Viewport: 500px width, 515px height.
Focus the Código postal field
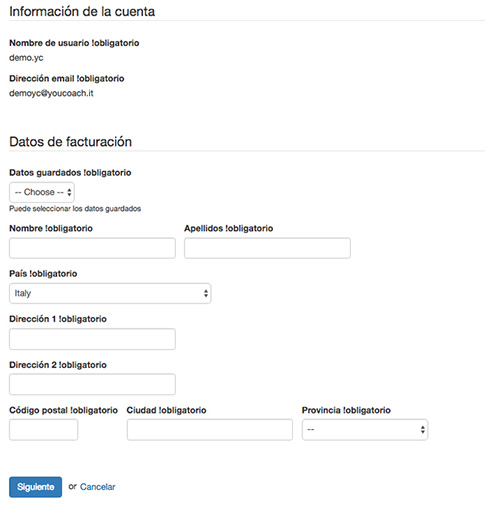pyautogui.click(x=43, y=430)
